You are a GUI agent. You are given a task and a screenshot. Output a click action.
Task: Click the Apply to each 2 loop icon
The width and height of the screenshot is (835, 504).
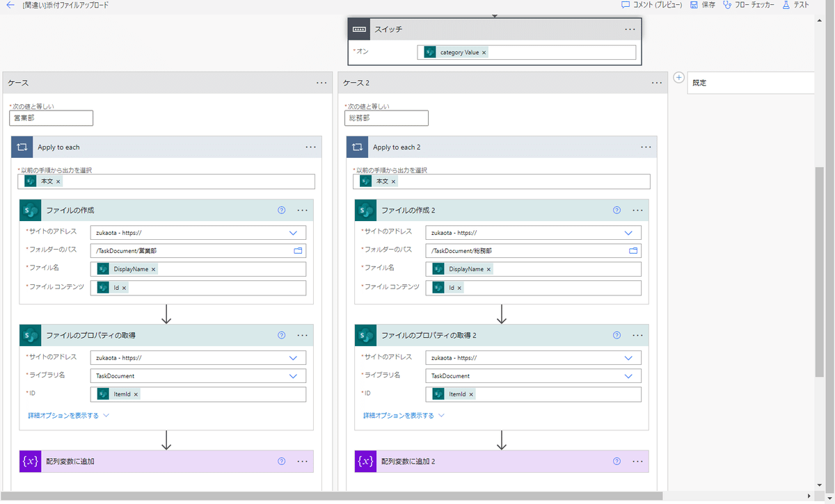(358, 147)
